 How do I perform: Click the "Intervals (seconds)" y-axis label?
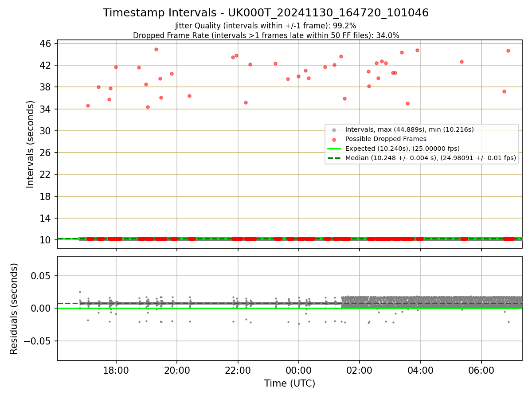click(x=31, y=144)
